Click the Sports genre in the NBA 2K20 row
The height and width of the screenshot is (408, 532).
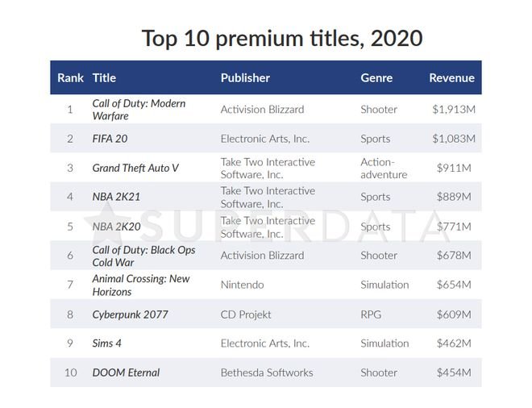point(376,227)
